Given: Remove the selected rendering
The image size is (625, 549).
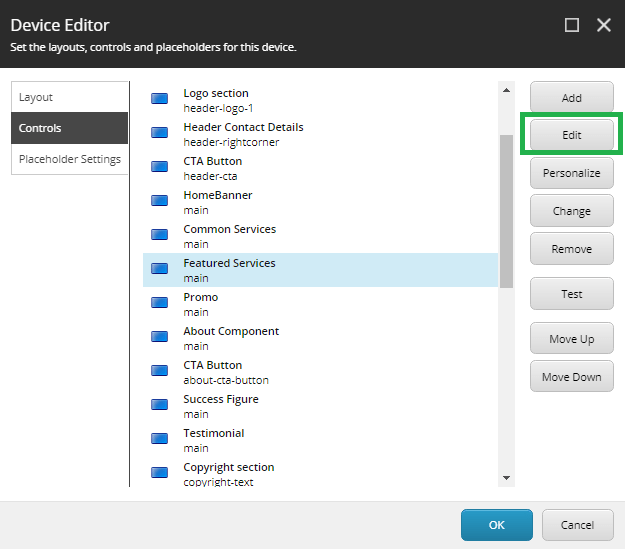Looking at the screenshot, I should point(571,249).
